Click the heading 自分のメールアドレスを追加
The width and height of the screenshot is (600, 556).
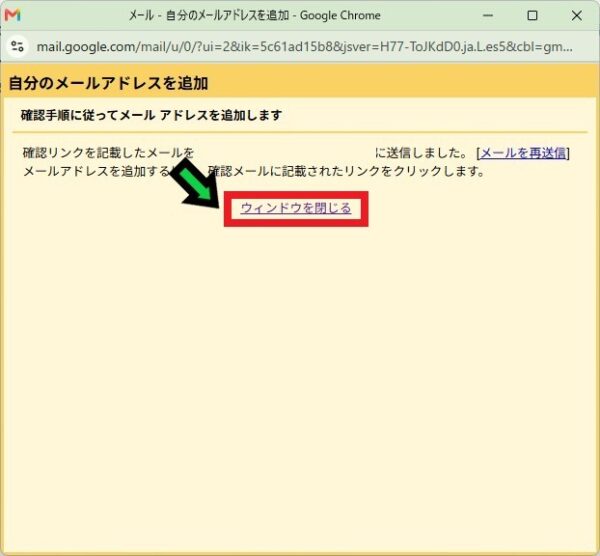click(x=108, y=83)
